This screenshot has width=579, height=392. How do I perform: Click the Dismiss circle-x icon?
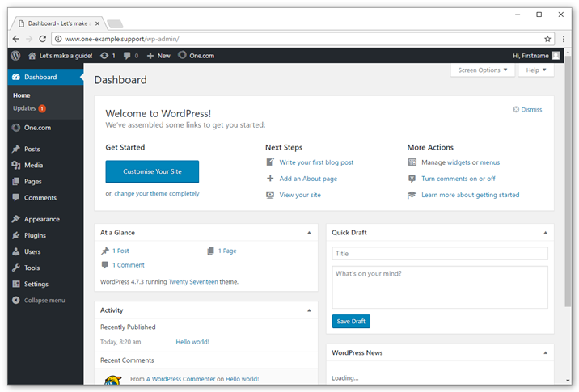516,109
